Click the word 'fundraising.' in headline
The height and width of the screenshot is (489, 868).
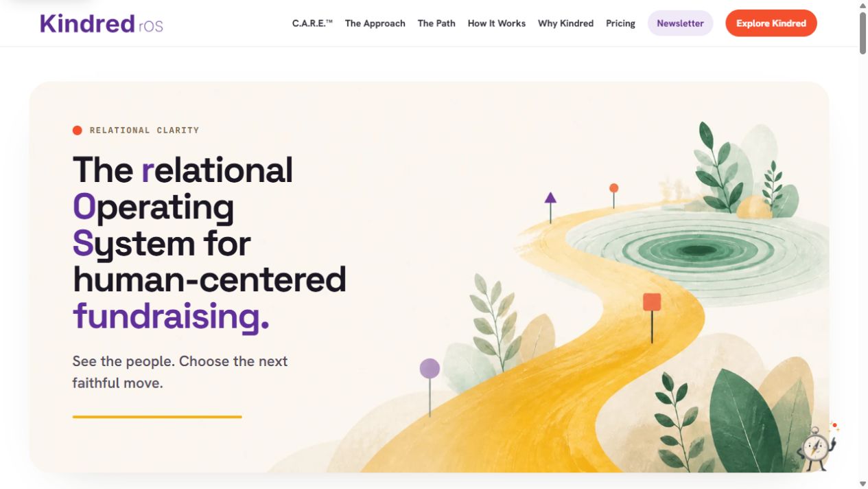[x=171, y=316]
